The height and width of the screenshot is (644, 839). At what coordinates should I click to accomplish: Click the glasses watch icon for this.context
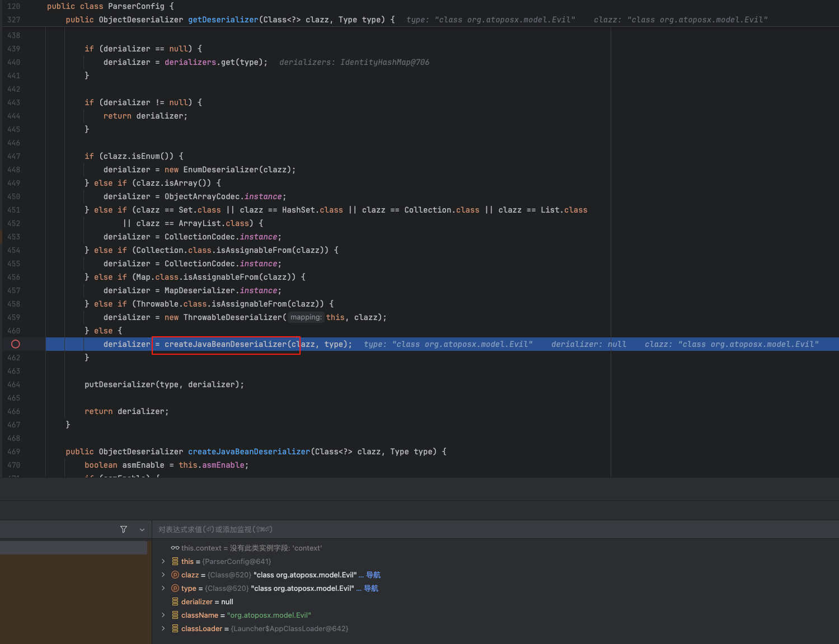coord(175,548)
